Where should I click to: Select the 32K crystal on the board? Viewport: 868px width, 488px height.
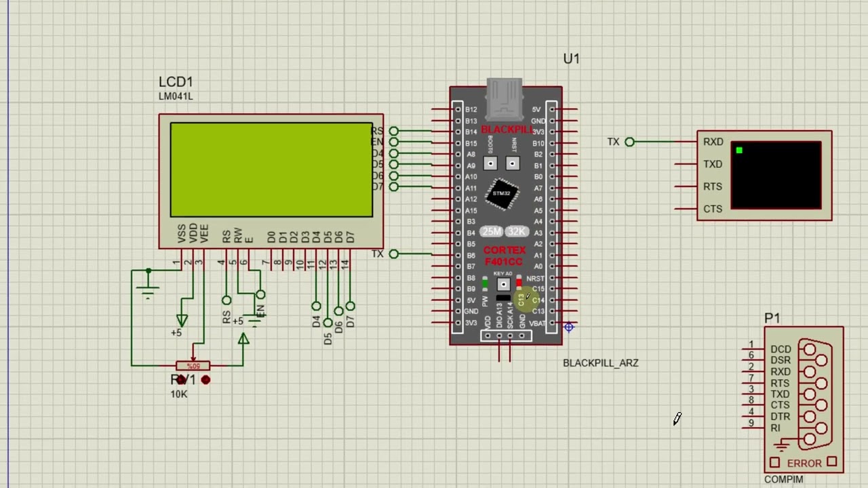(x=515, y=232)
